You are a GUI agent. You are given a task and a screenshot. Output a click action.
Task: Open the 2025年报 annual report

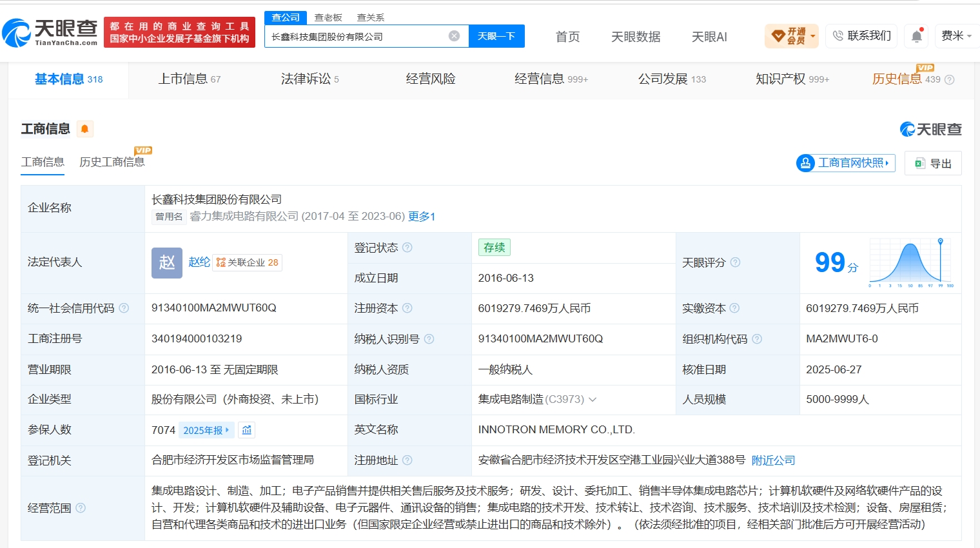coord(206,430)
